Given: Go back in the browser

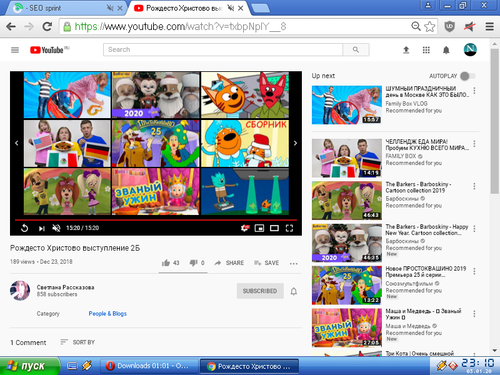Looking at the screenshot, I should point(11,27).
